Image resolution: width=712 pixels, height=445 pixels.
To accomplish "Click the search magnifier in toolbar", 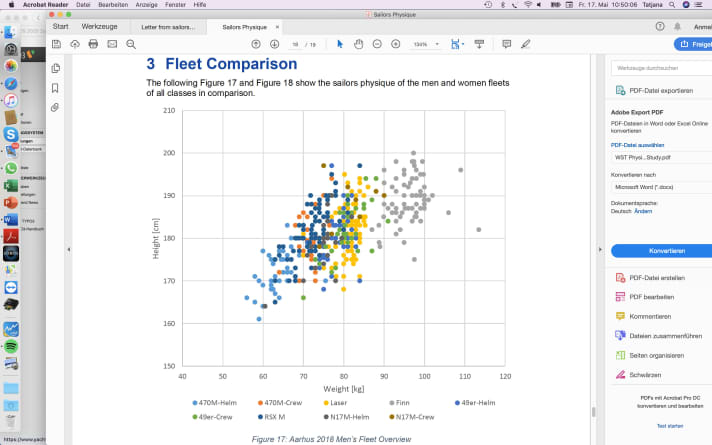I will pos(131,44).
